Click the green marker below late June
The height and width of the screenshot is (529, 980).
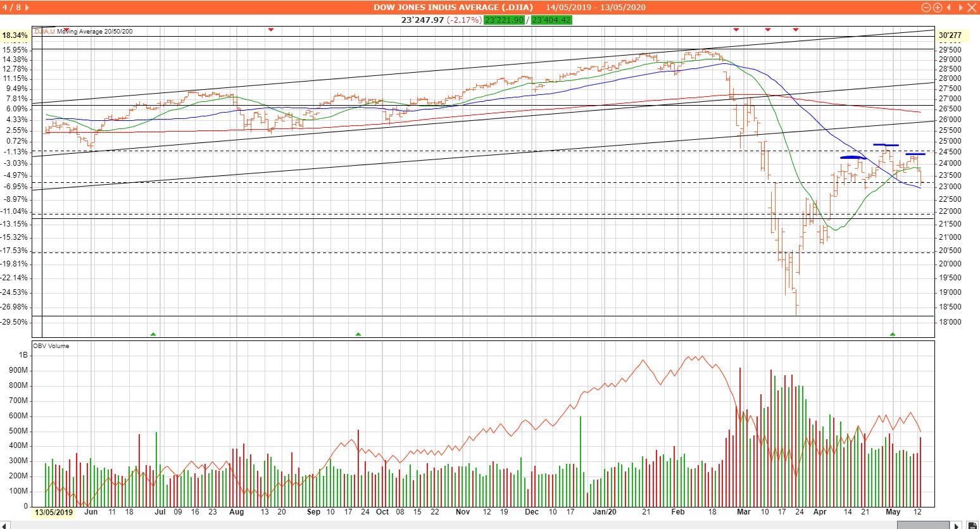[x=153, y=334]
